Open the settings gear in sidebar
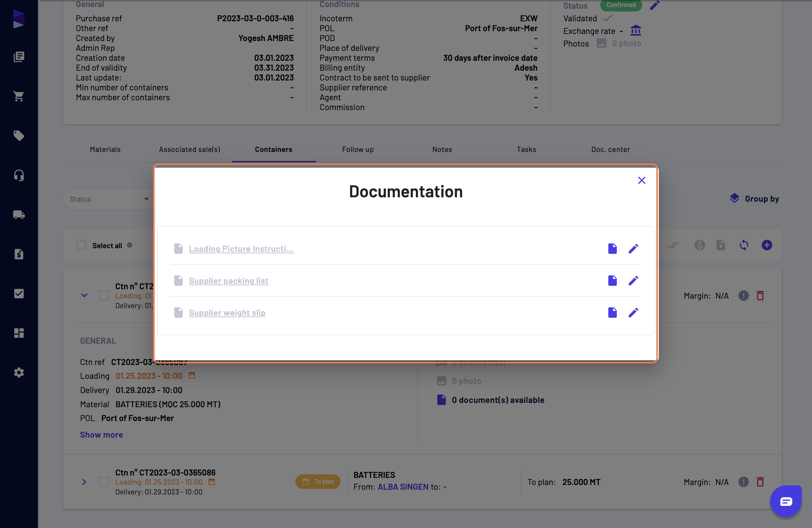 click(19, 373)
